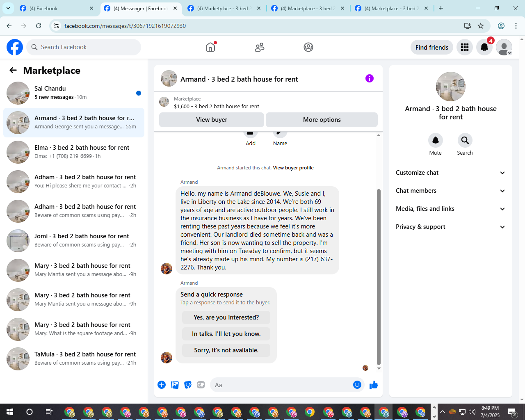525x420 pixels.
Task: Show hidden system tray icons
Action: 443,412
